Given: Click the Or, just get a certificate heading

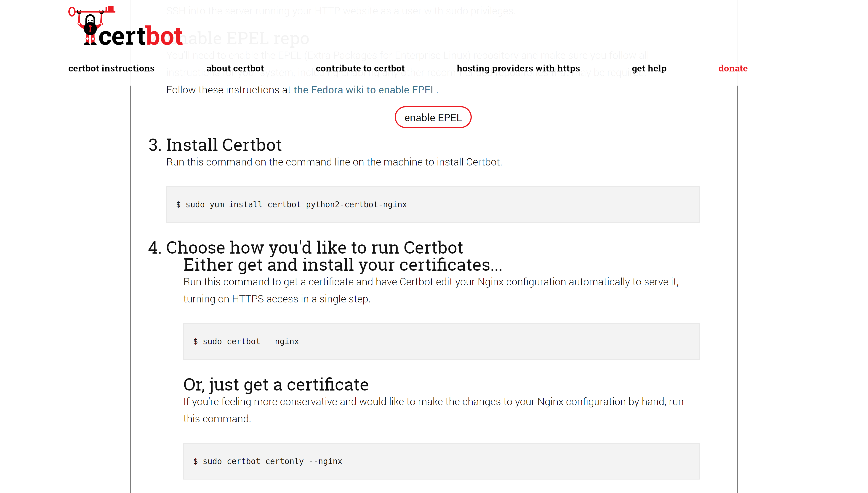Looking at the screenshot, I should pos(276,385).
